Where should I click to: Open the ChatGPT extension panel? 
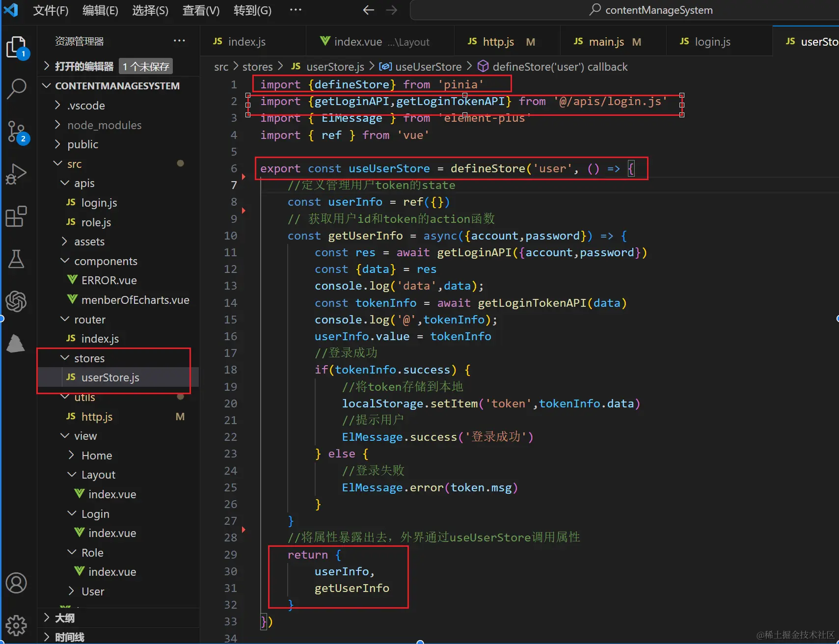[16, 301]
